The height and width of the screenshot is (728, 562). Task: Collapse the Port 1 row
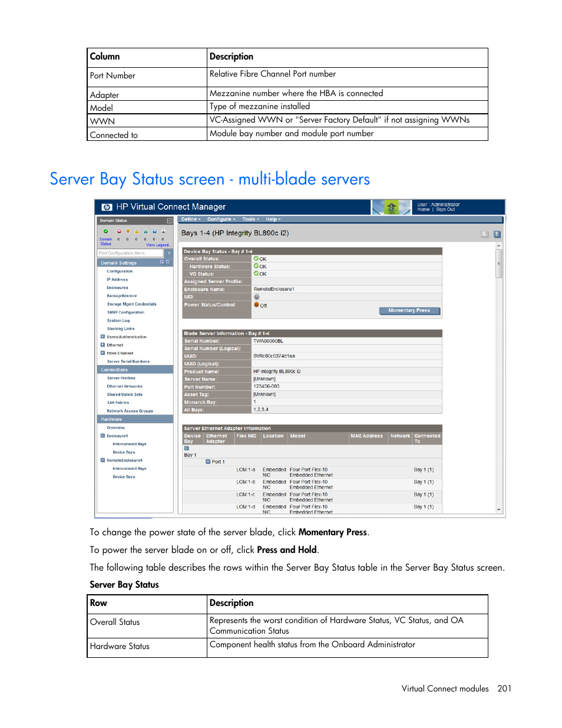(x=208, y=462)
